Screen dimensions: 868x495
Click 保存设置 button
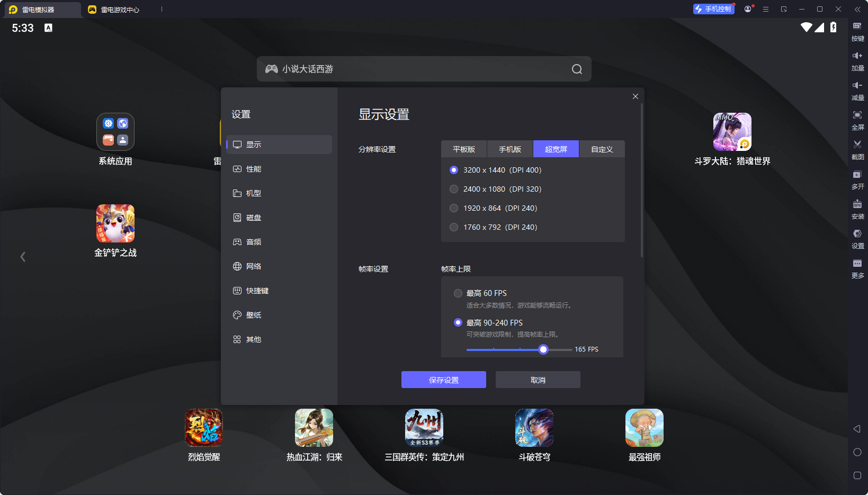click(x=444, y=380)
